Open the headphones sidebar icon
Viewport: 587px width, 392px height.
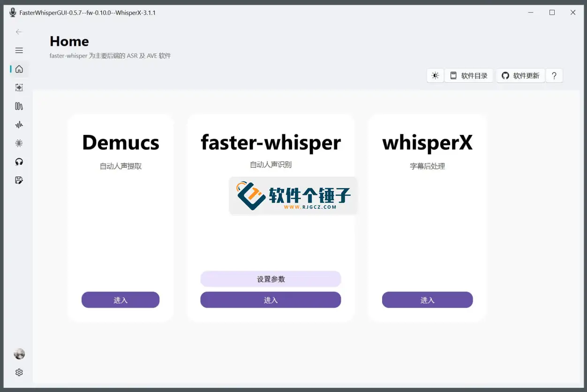point(19,162)
